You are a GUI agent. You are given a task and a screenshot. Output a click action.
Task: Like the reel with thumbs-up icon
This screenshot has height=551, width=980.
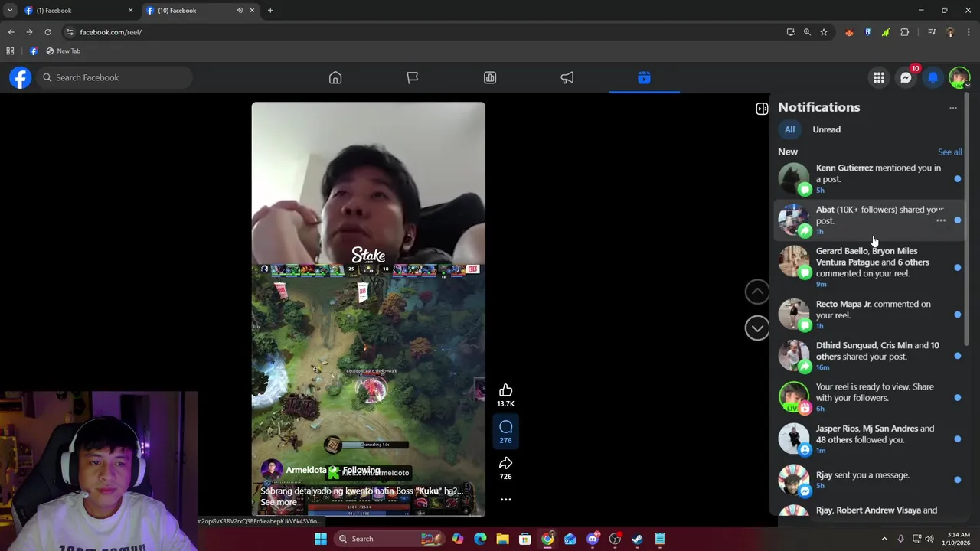[505, 390]
